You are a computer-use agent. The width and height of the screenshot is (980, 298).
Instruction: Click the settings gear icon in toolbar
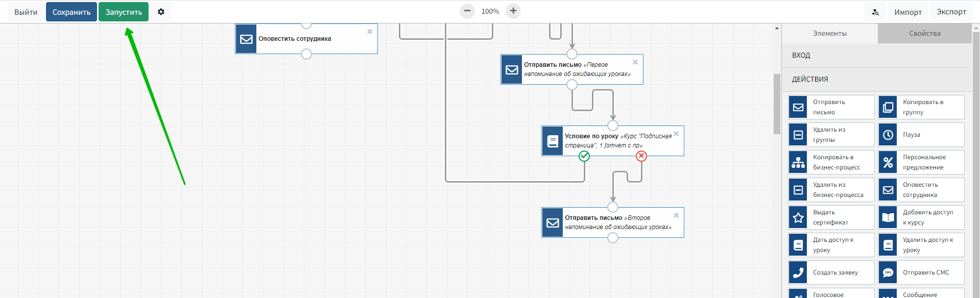coord(161,12)
